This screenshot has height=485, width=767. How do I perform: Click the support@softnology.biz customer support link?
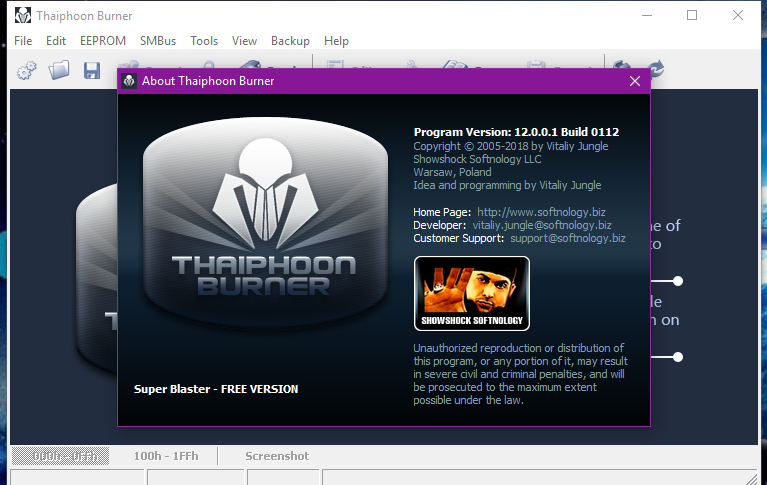pyautogui.click(x=567, y=238)
